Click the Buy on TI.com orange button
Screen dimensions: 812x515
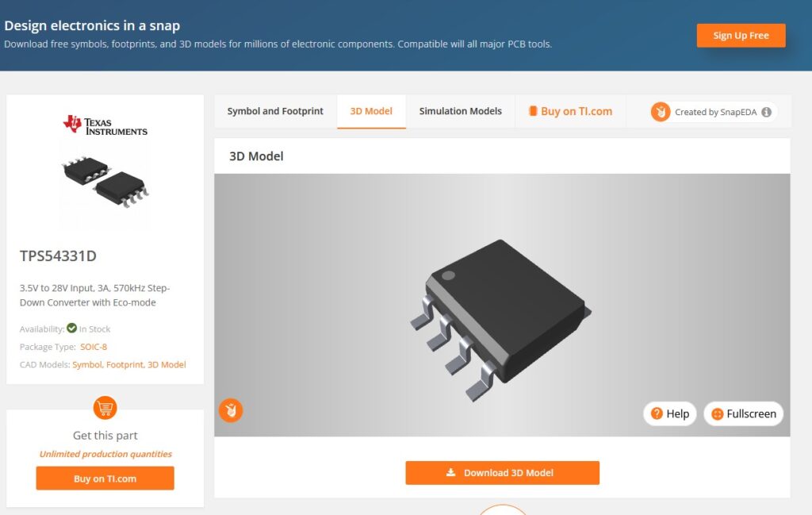(x=105, y=478)
